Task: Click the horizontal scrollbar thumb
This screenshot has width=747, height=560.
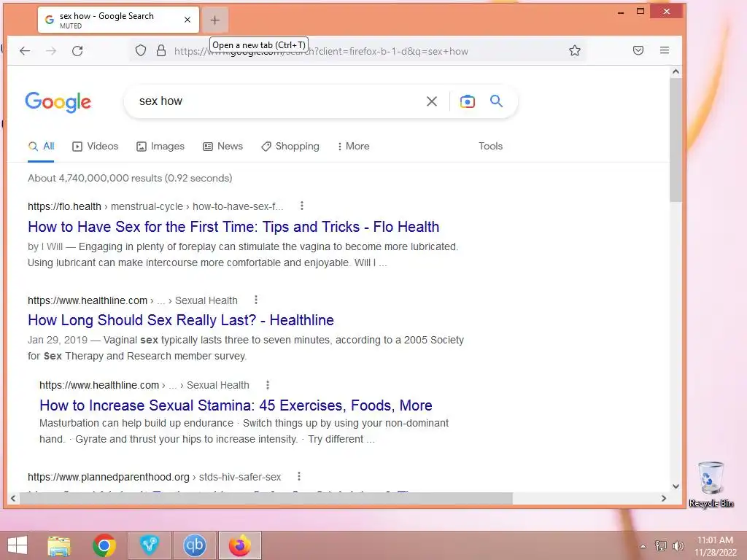Action: point(266,499)
